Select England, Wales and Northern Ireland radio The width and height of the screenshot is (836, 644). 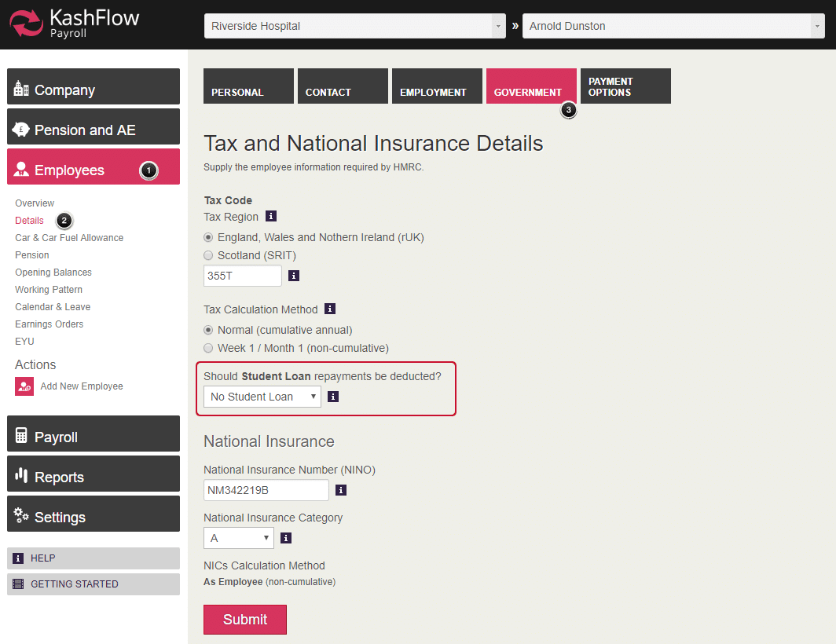208,237
